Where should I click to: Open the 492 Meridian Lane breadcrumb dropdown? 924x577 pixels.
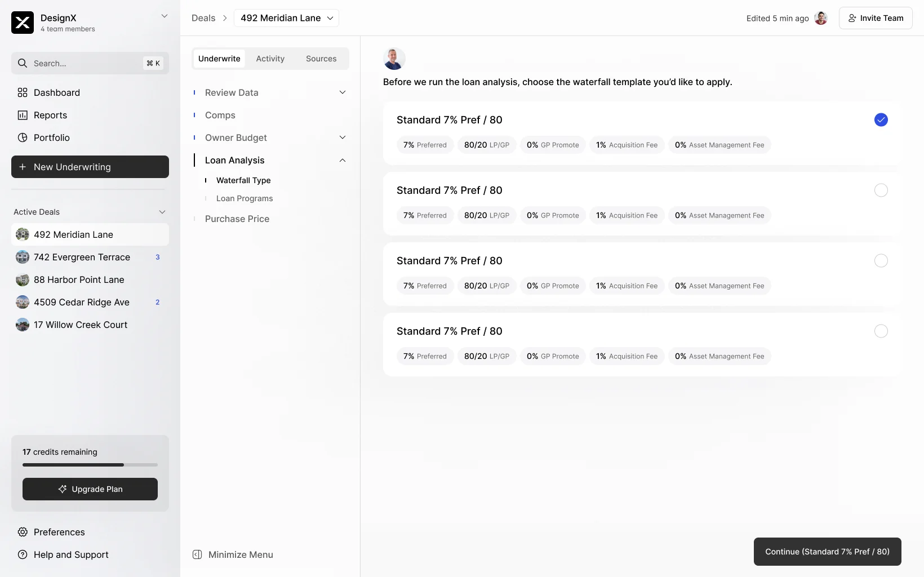point(286,18)
